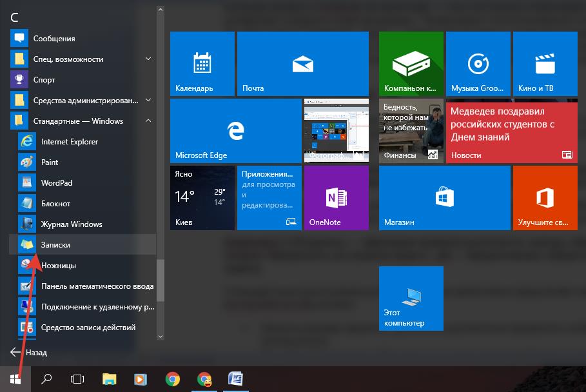Select the Стандартные — Windows folder
Image resolution: width=586 pixels, height=392 pixels.
(83, 121)
